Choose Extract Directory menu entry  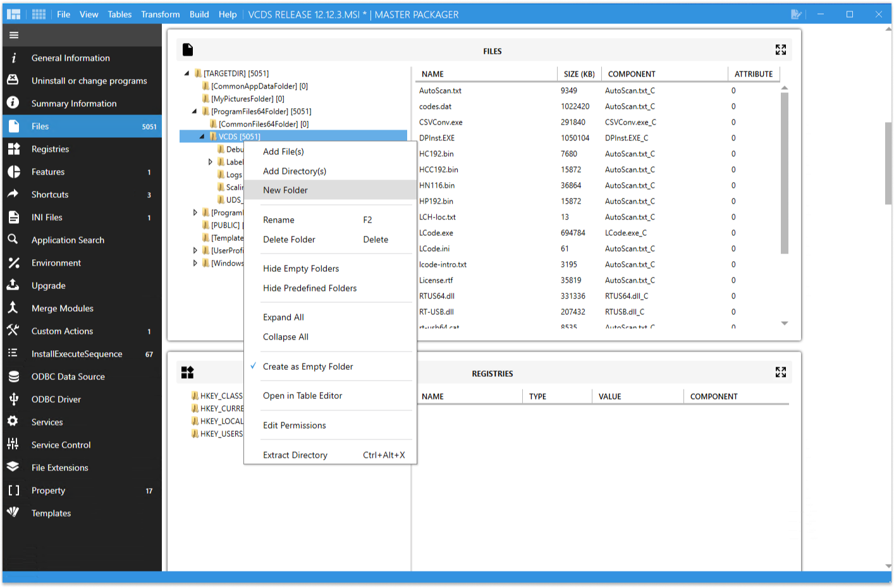330,455
